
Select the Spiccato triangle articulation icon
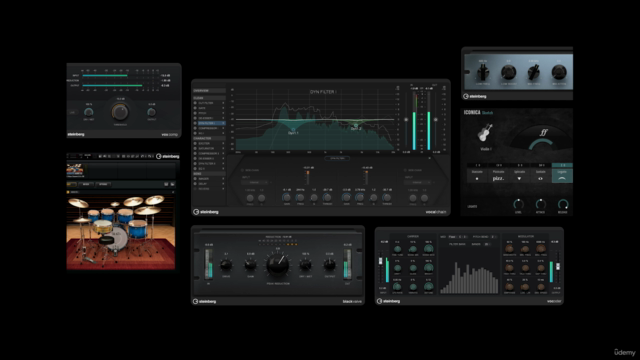519,178
